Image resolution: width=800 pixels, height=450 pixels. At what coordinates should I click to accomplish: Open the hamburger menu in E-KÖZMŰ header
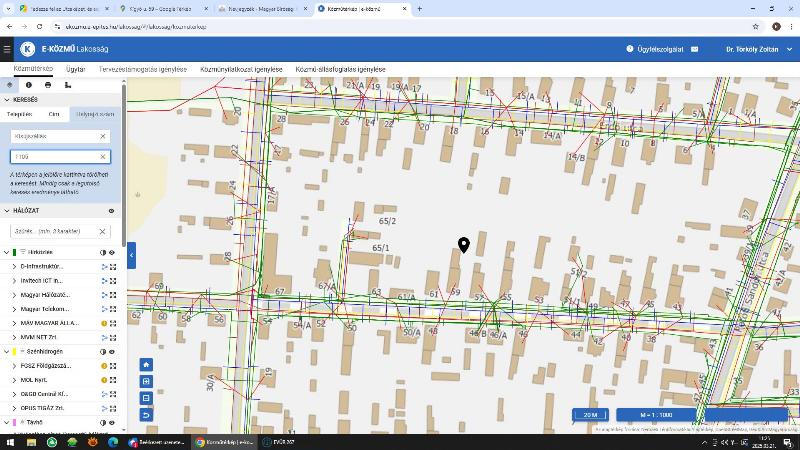pyautogui.click(x=7, y=49)
